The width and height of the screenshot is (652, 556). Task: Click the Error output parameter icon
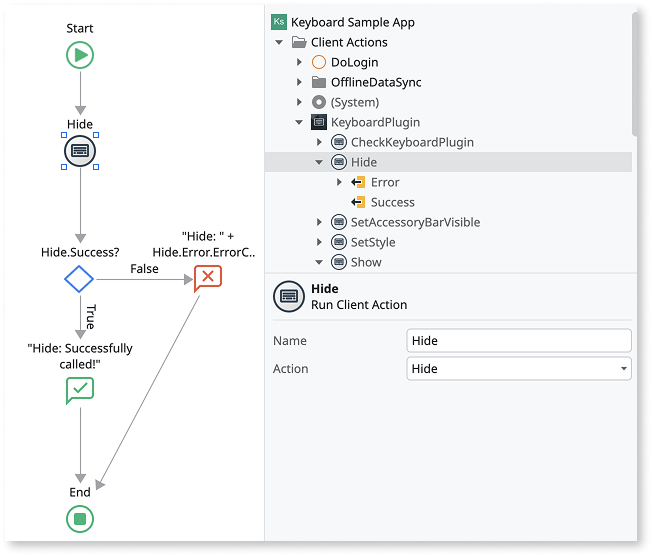coord(358,182)
